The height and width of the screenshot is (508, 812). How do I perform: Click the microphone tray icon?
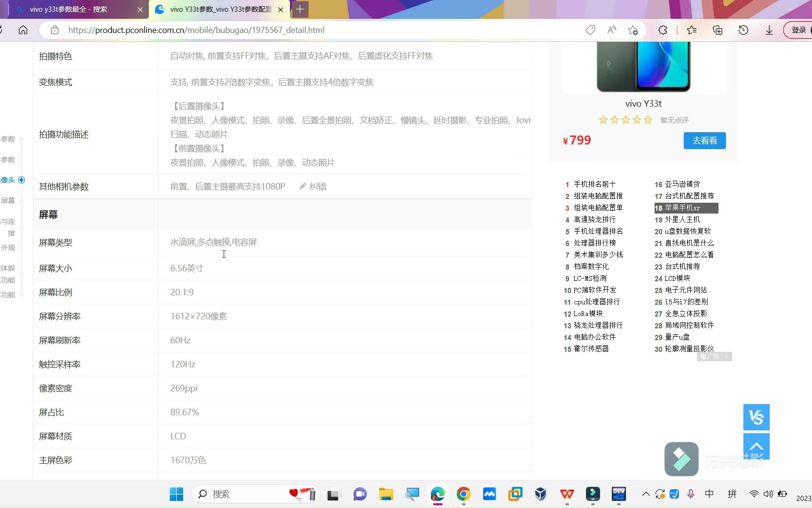[691, 494]
